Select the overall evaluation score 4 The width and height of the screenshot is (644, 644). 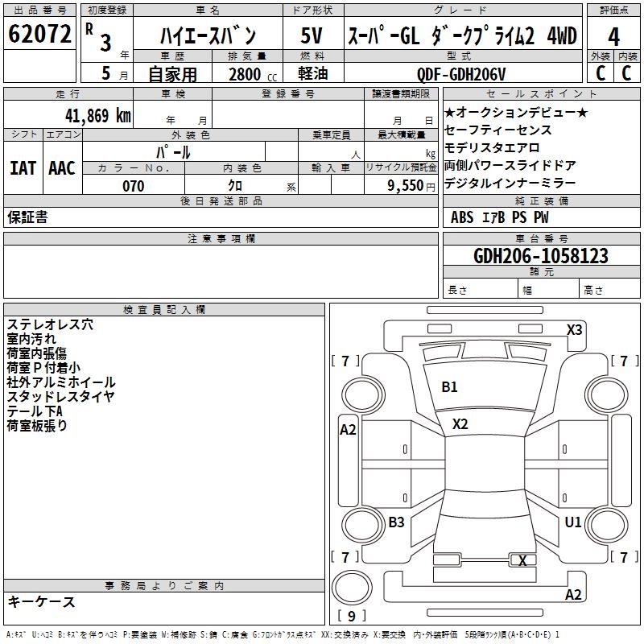pos(613,36)
